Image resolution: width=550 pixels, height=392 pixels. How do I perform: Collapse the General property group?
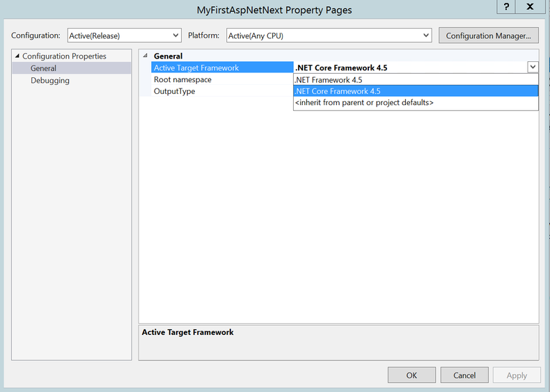click(x=146, y=56)
